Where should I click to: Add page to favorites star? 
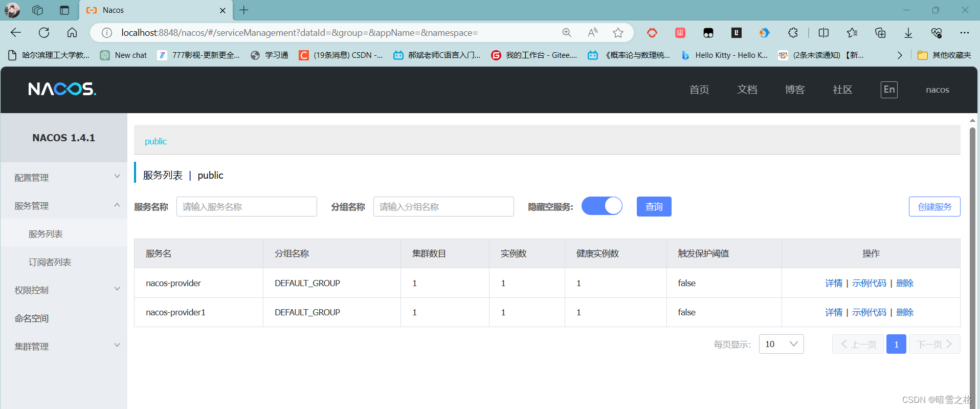(618, 33)
